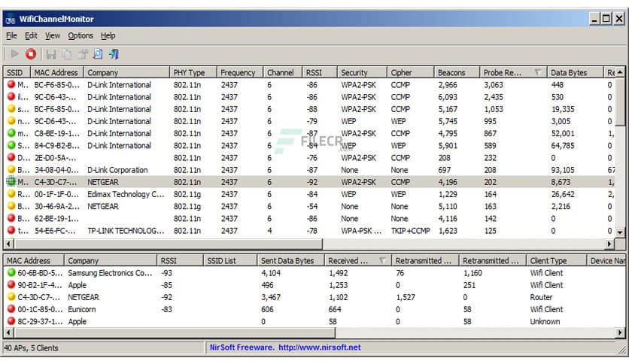Click red icon of Apple client 8C-29-37-1

[11, 321]
